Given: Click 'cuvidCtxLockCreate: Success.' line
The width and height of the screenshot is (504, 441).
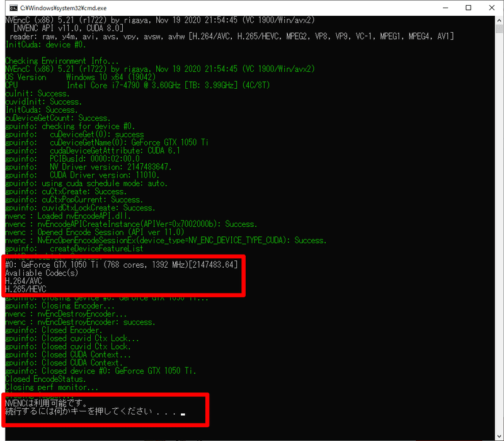Looking at the screenshot, I should pos(80,208).
